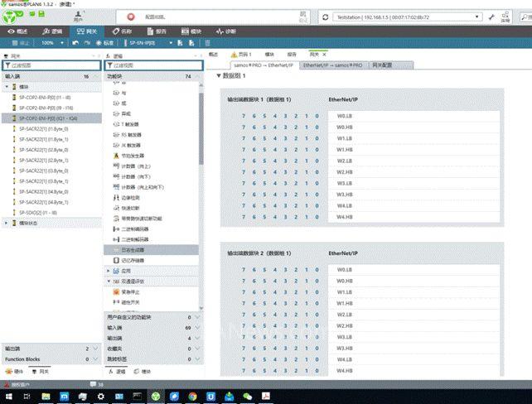Click the first export page icon in toolbar
The image size is (532, 404).
(180, 43)
